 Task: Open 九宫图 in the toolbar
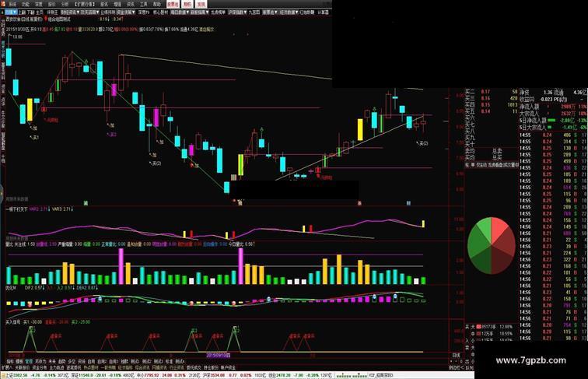(254, 12)
